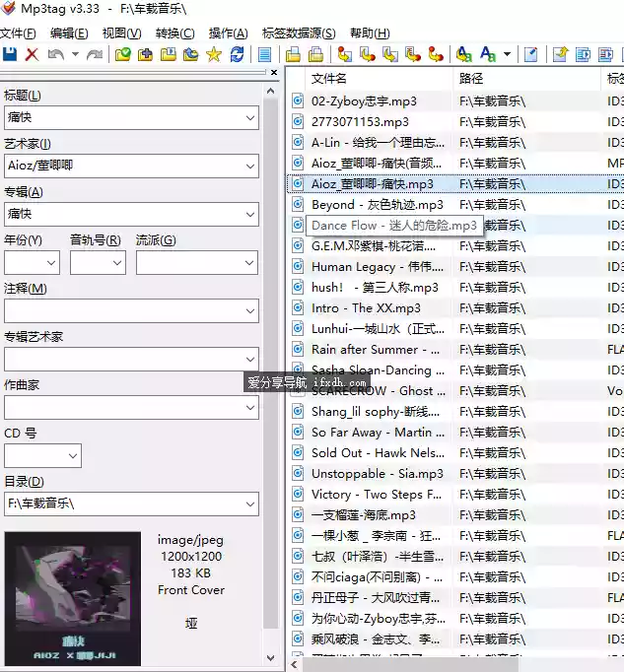The image size is (624, 672).
Task: Open the 音轨号 track number dropdown
Action: click(117, 263)
